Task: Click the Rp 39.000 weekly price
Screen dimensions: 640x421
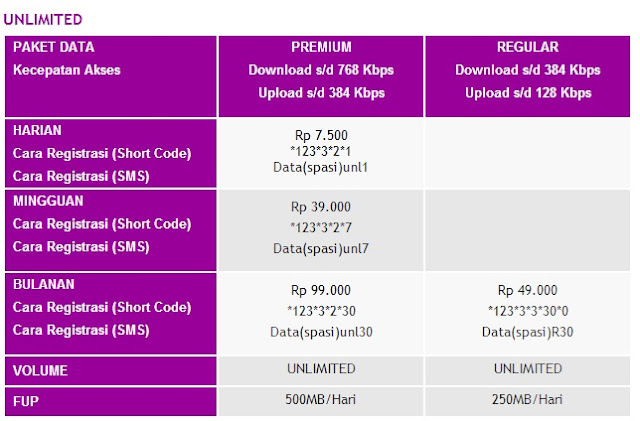Action: tap(320, 207)
